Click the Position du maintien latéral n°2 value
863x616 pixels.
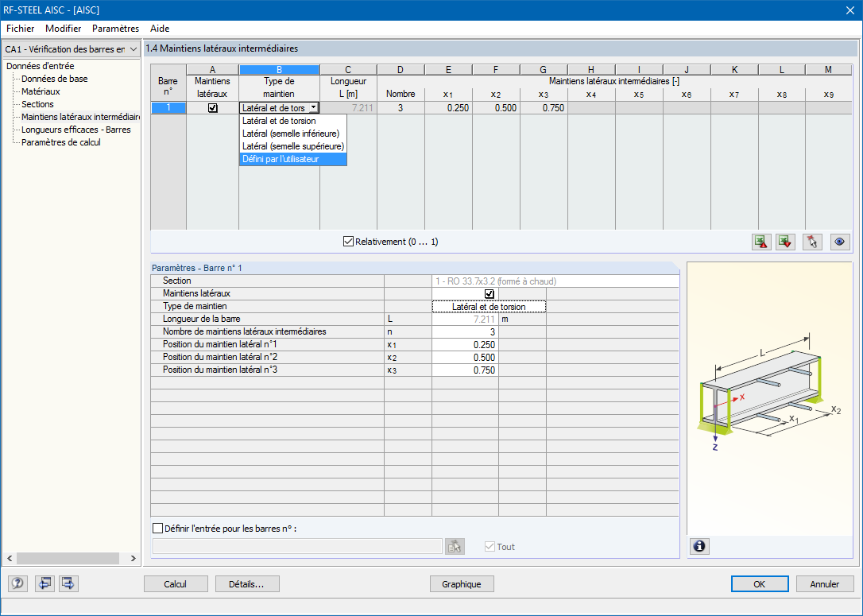tap(465, 357)
